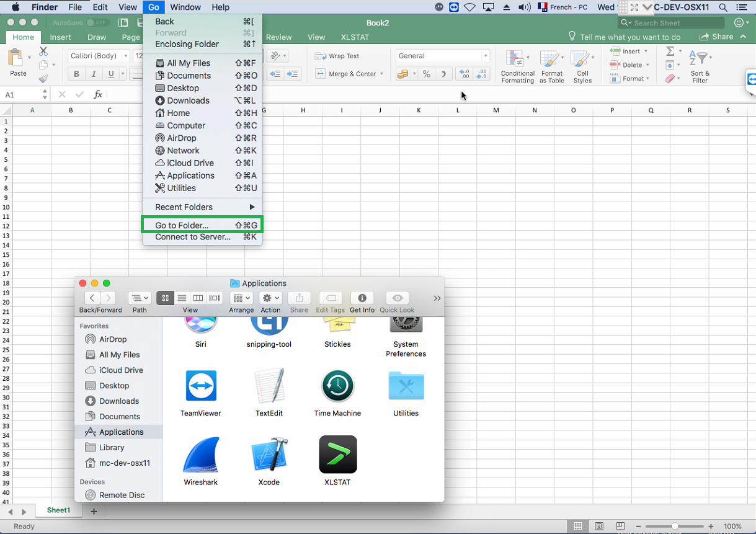Open the TextEdit application icon
Screen dimensions: 756x534
pyautogui.click(x=269, y=386)
